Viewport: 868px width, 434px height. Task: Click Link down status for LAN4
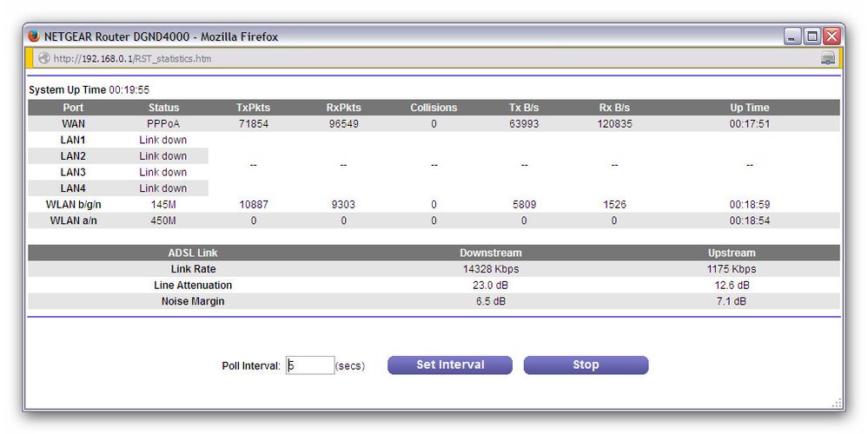162,188
